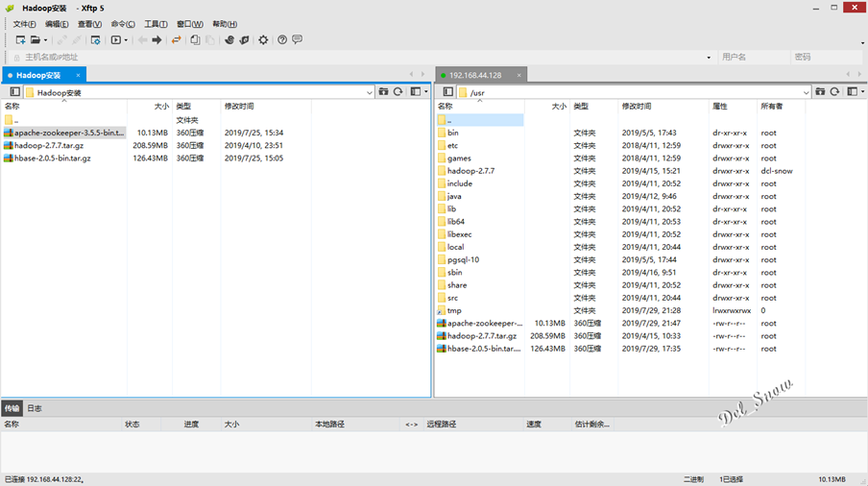Viewport: 868px width, 486px height.
Task: Sort local pane by 大小 column
Action: [x=150, y=106]
